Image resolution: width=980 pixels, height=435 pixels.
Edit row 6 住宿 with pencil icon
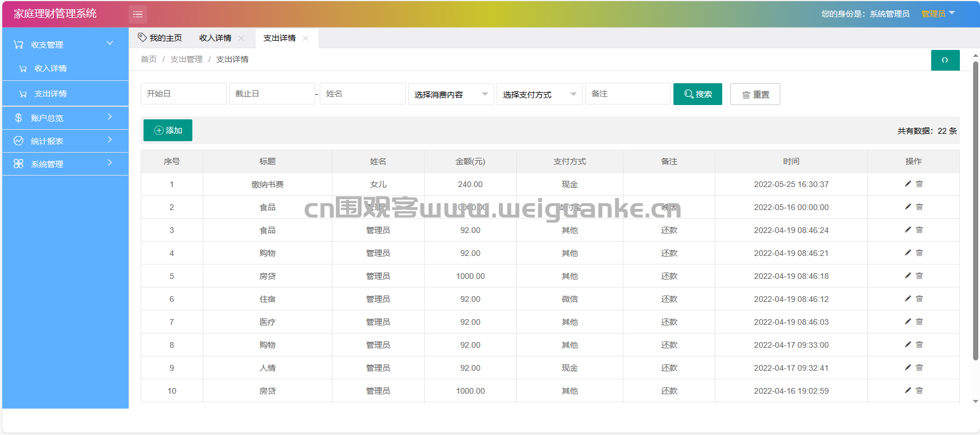click(x=908, y=298)
